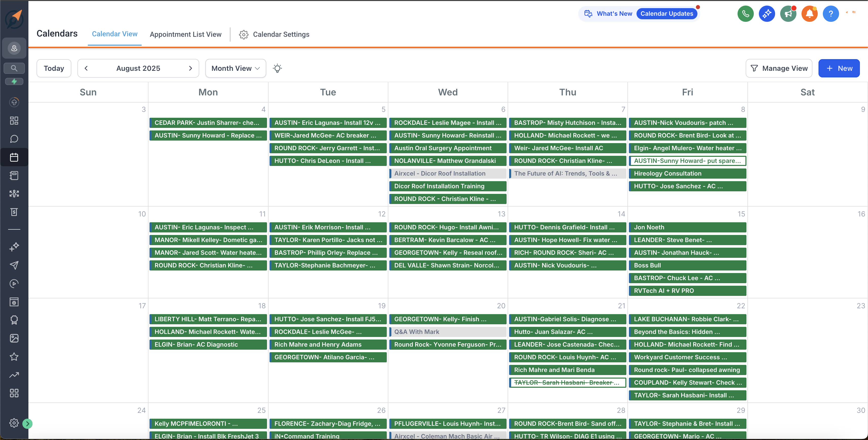Create an appointment with the New button
Image resolution: width=868 pixels, height=440 pixels.
839,68
